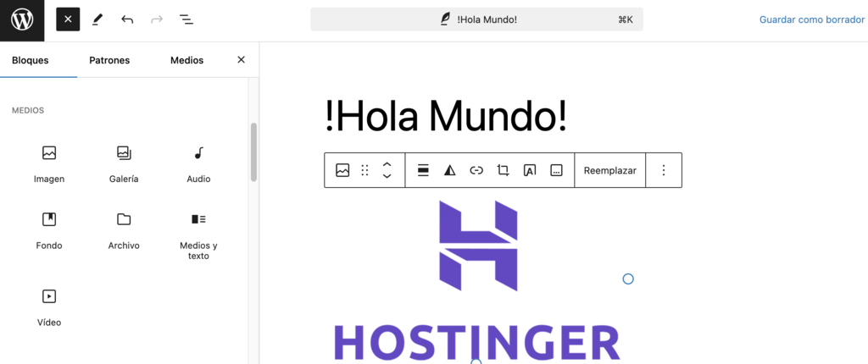
Task: Insert the Fondo block
Action: click(x=49, y=231)
